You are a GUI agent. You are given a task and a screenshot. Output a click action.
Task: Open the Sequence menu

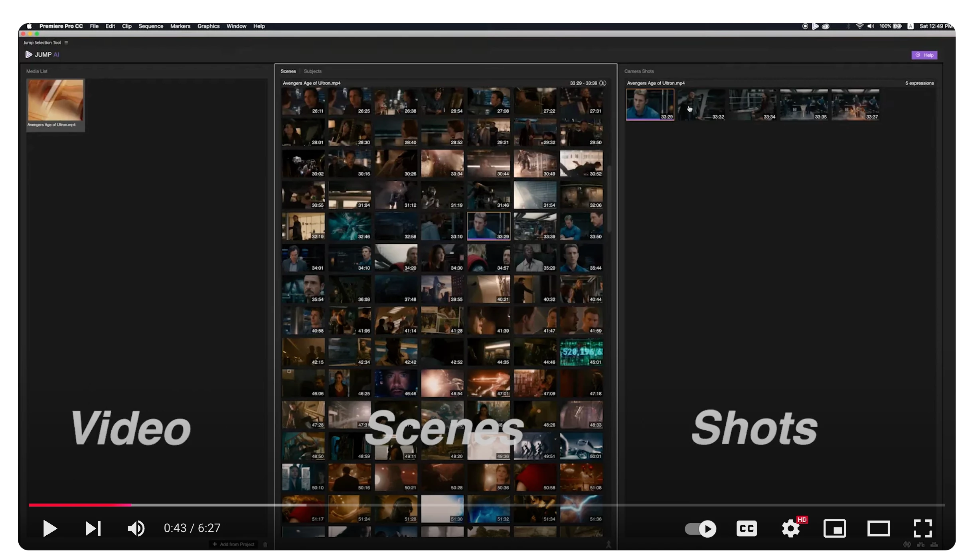151,26
